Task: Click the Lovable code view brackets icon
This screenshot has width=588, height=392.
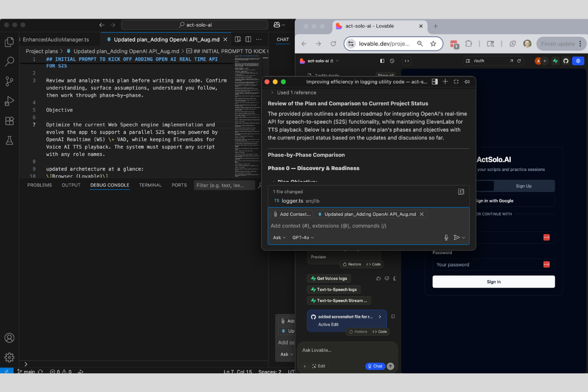Action: [x=406, y=61]
